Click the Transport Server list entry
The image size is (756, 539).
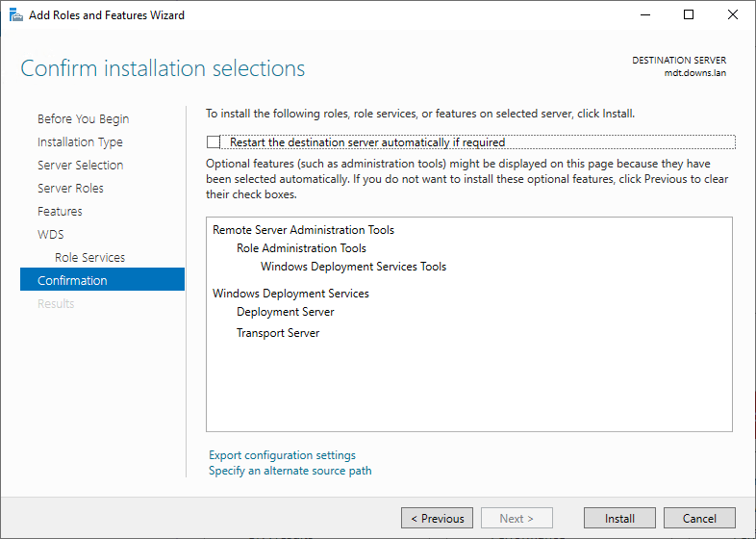pyautogui.click(x=278, y=333)
